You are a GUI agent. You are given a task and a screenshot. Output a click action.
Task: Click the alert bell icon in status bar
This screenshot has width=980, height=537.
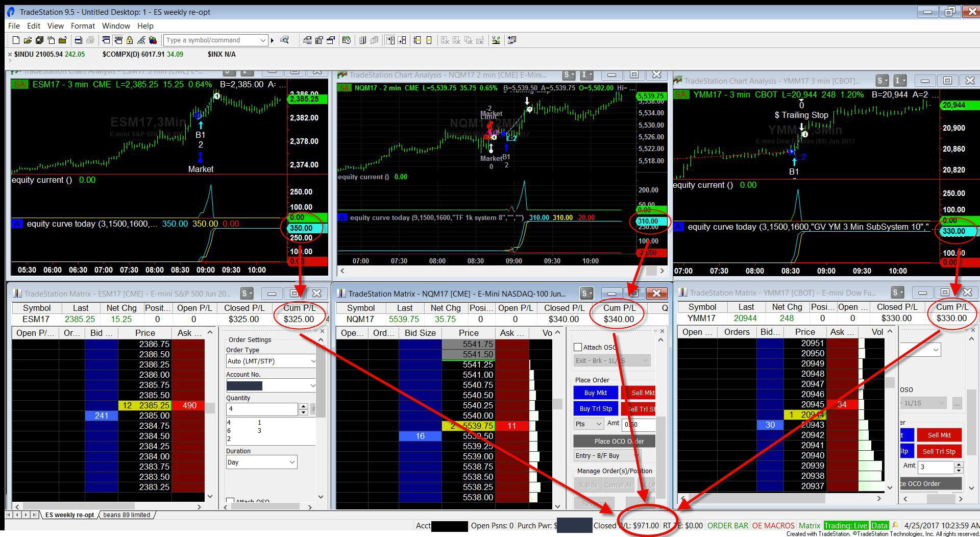(x=895, y=525)
